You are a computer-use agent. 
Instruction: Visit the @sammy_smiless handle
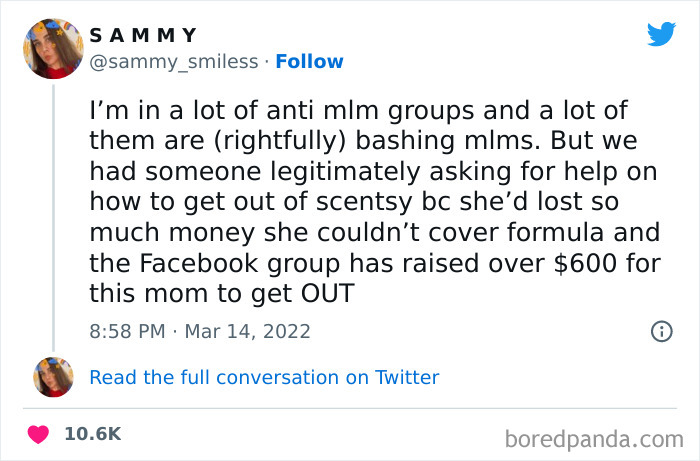(175, 61)
